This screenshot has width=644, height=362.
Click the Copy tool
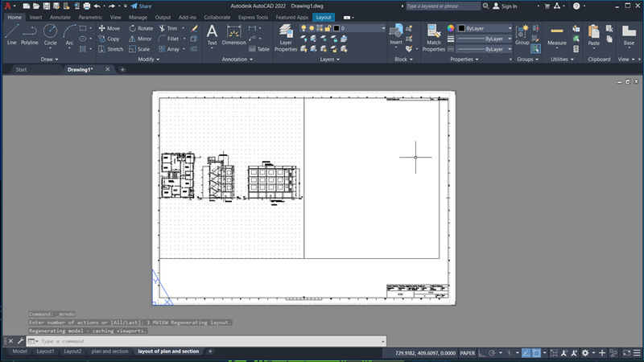click(x=109, y=39)
